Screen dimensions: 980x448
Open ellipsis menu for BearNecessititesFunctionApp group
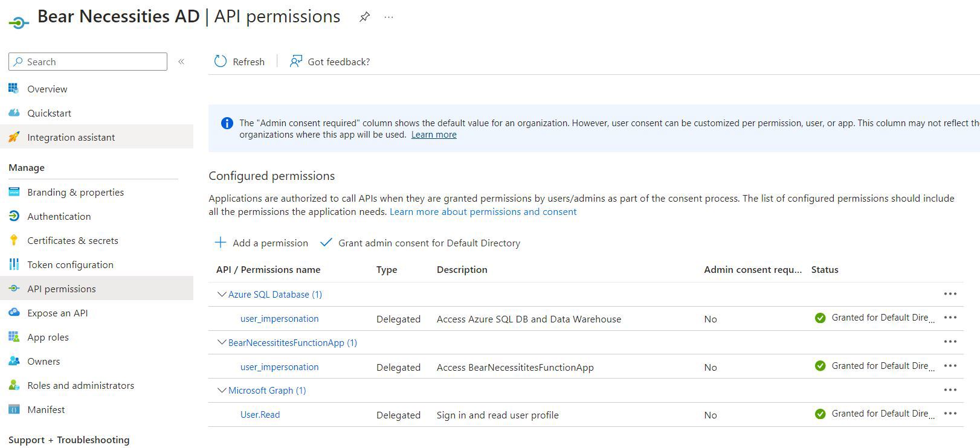pyautogui.click(x=950, y=342)
